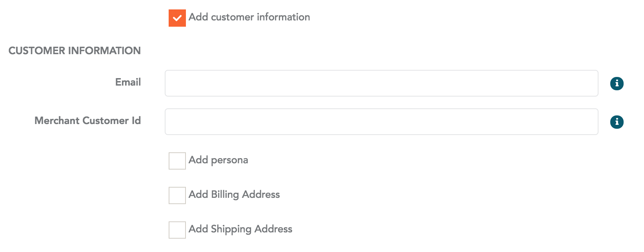Screen dimensions: 644x252
Task: Click the "Add Billing Address" label text
Action: tap(234, 195)
